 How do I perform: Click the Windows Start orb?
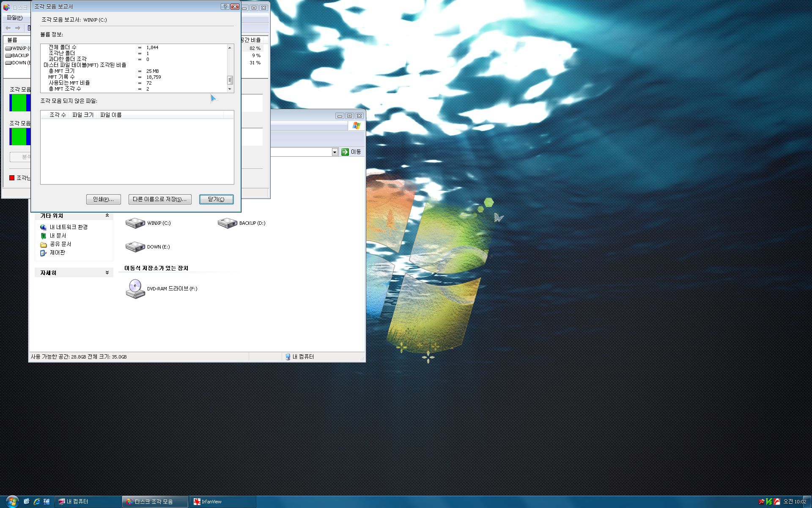(11, 502)
